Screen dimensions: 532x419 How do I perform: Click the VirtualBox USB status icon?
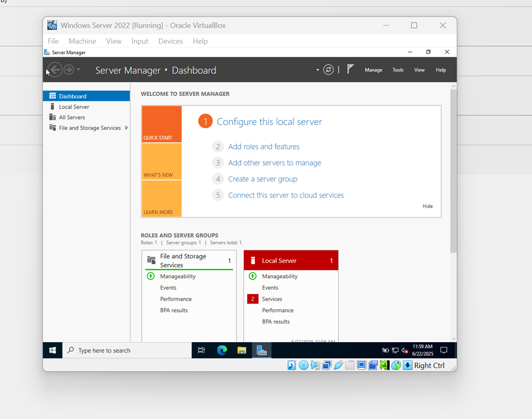tap(338, 366)
